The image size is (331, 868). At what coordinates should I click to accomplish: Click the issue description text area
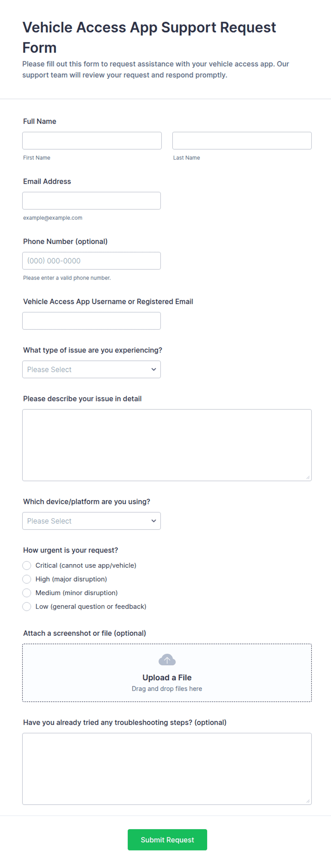tap(167, 445)
